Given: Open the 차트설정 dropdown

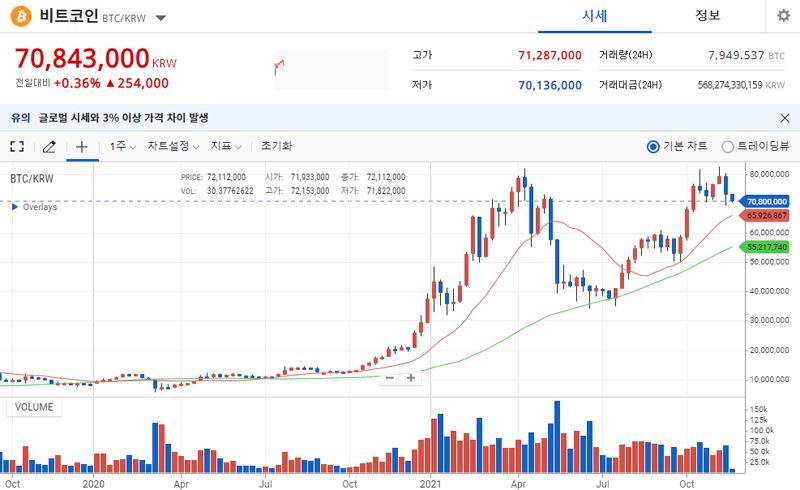Looking at the screenshot, I should coord(173,146).
